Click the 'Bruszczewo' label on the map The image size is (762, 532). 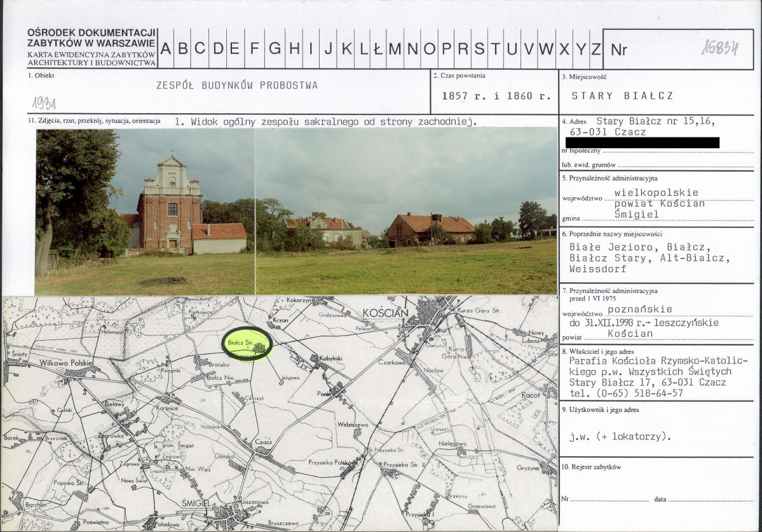click(x=283, y=524)
